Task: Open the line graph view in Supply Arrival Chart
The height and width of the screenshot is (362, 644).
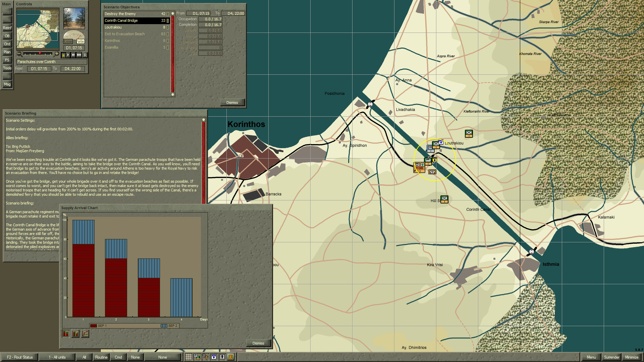Action: (85, 334)
